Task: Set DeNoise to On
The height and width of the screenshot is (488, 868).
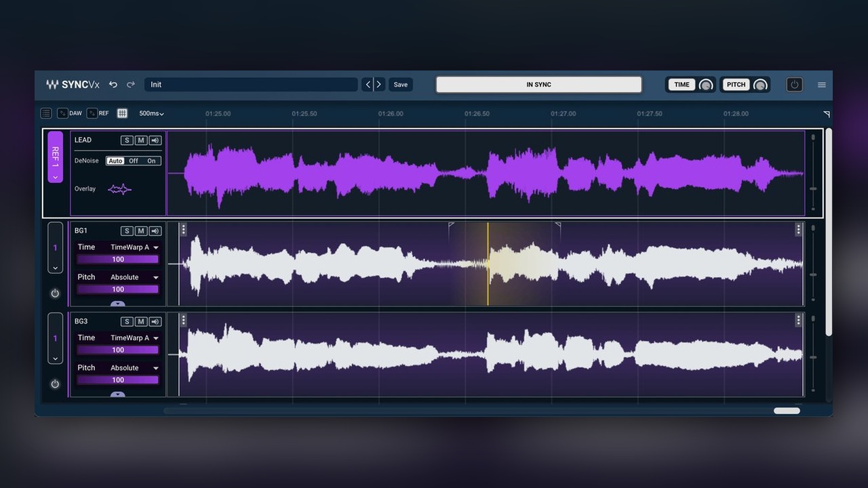Action: 151,161
